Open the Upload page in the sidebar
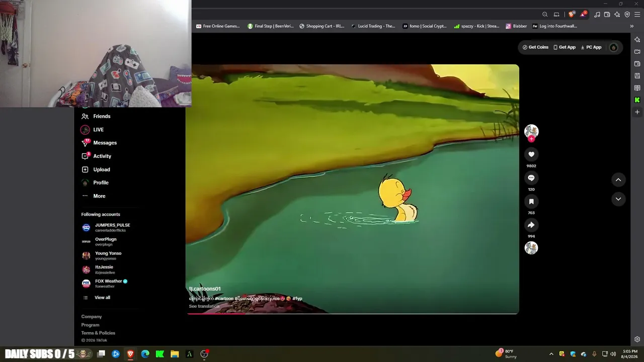 click(96, 169)
